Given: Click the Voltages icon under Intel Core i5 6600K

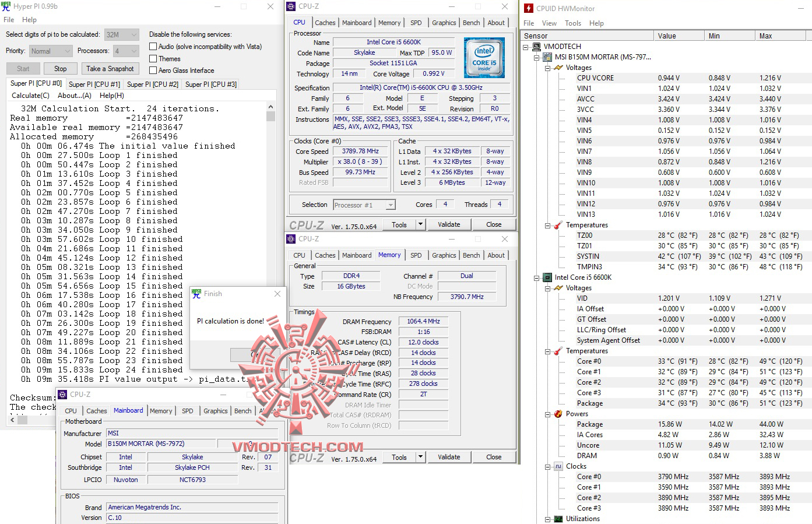Looking at the screenshot, I should 558,288.
